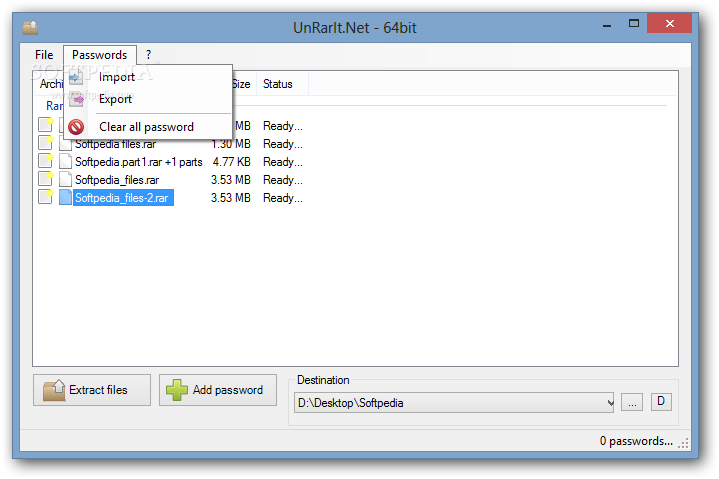Click the 0 passwords... status bar text
This screenshot has width=719, height=479.
click(x=636, y=441)
